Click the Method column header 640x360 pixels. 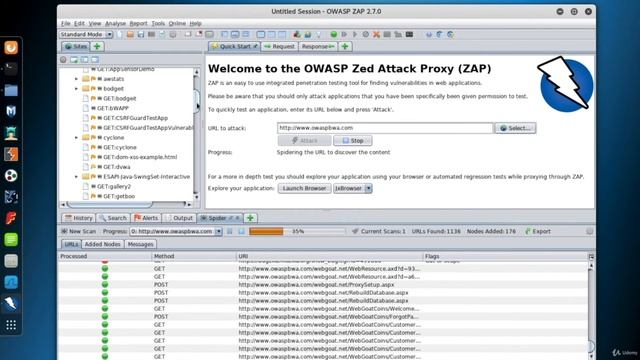[194, 256]
